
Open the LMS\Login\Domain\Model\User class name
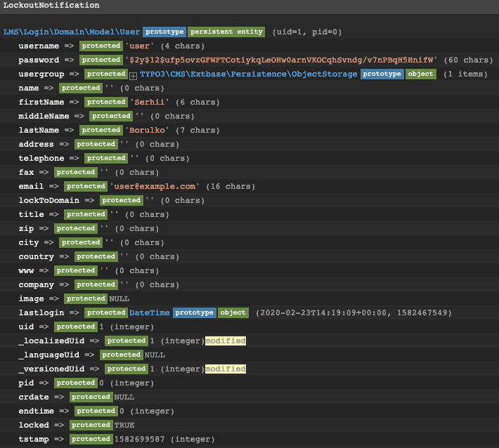[72, 32]
